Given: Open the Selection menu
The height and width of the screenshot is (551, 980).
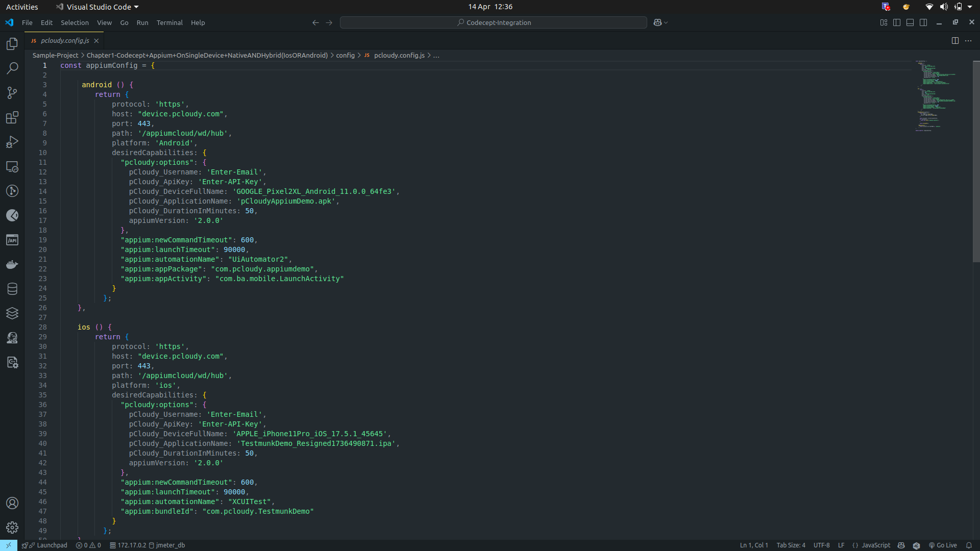Looking at the screenshot, I should (x=75, y=22).
